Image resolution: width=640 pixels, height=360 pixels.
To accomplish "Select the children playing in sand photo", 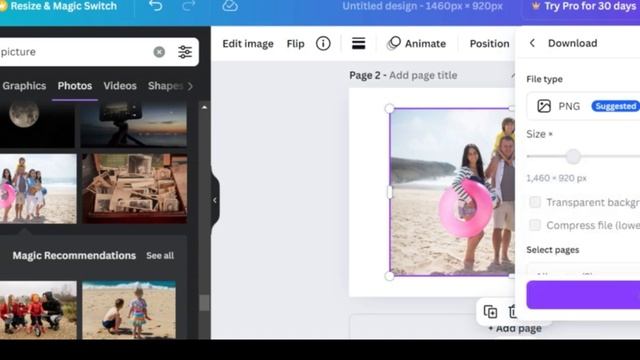I will coord(129,310).
